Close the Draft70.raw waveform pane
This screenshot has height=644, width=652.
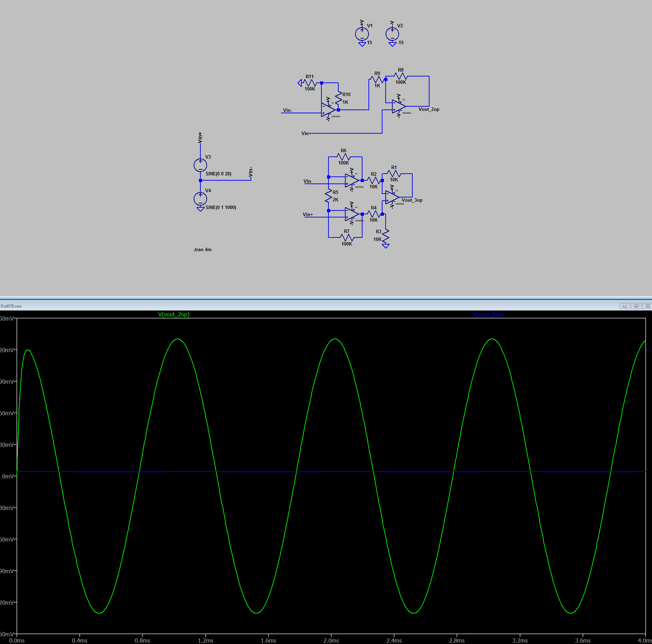648,306
